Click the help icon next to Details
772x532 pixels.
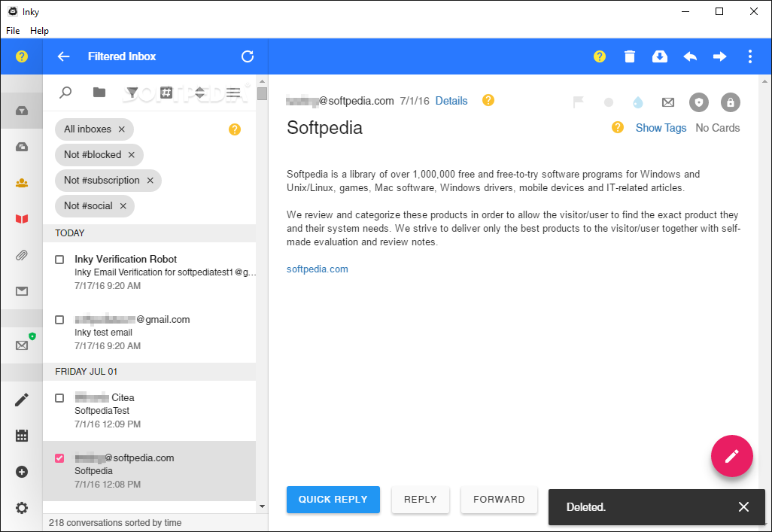point(488,101)
